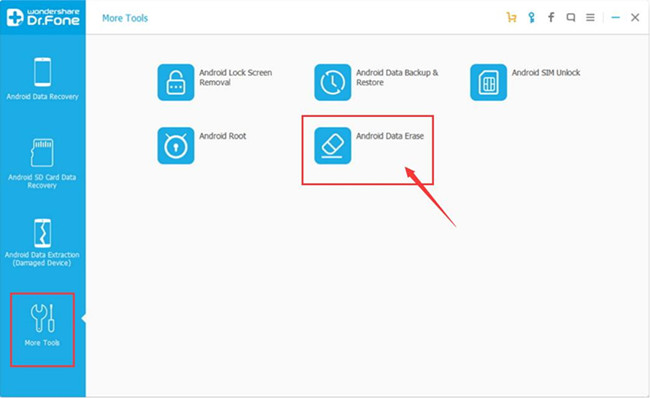Start Android Root tool icon
The image size is (650, 398).
(x=176, y=146)
